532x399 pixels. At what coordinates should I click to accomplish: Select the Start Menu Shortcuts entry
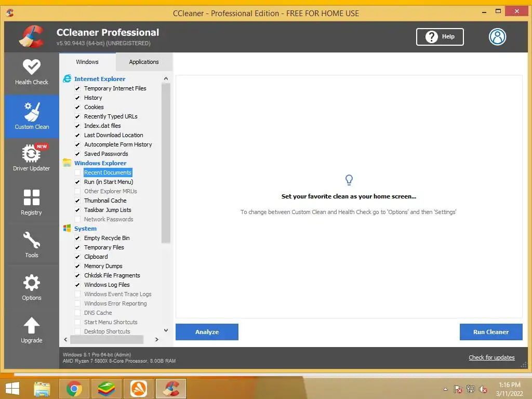tap(111, 322)
